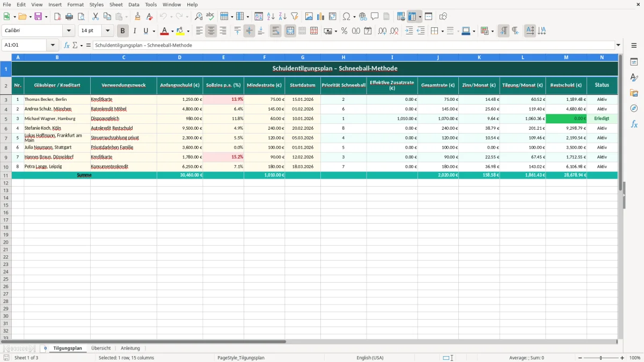644x362 pixels.
Task: Toggle Wrap Text
Action: 275,31
